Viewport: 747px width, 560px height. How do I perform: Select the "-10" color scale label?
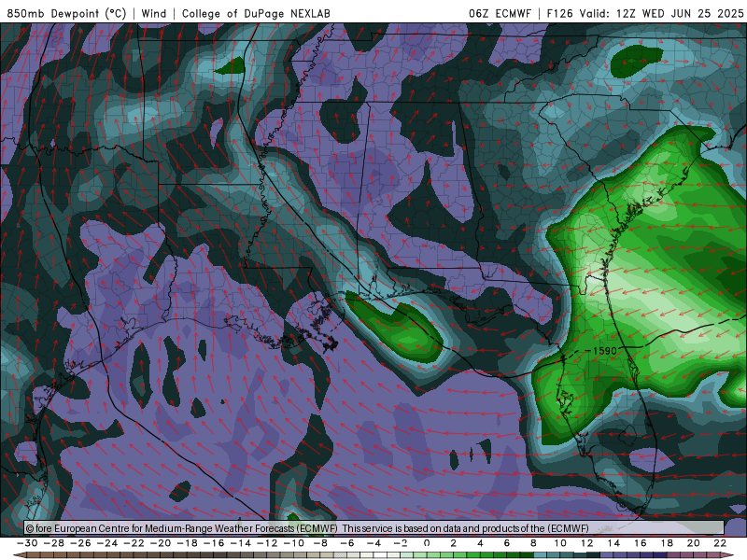click(294, 543)
